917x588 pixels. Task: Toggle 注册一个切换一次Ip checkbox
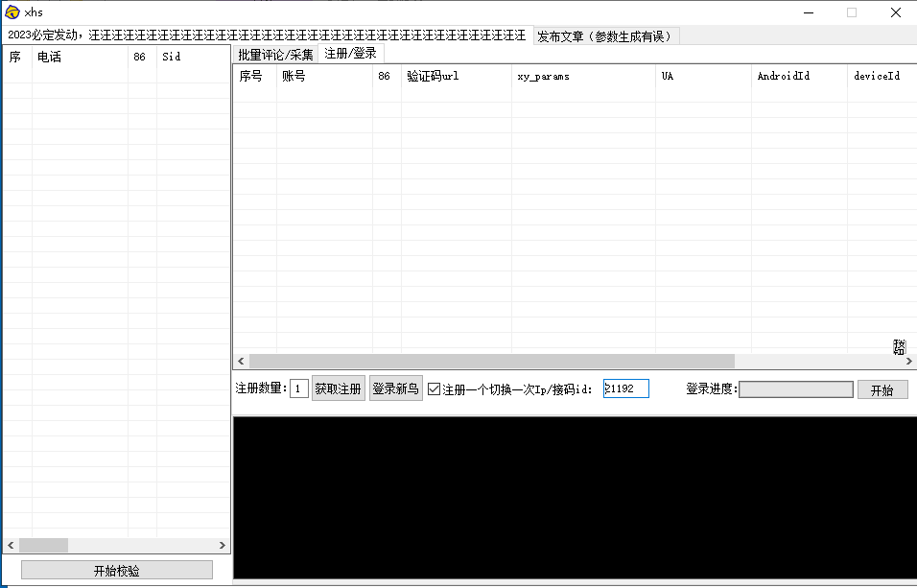click(x=435, y=389)
